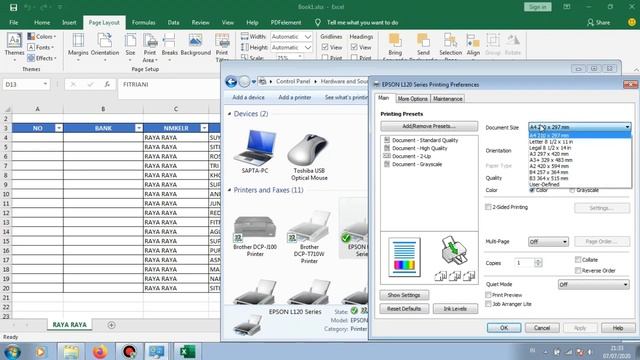Click the Ink Levels button

(455, 309)
